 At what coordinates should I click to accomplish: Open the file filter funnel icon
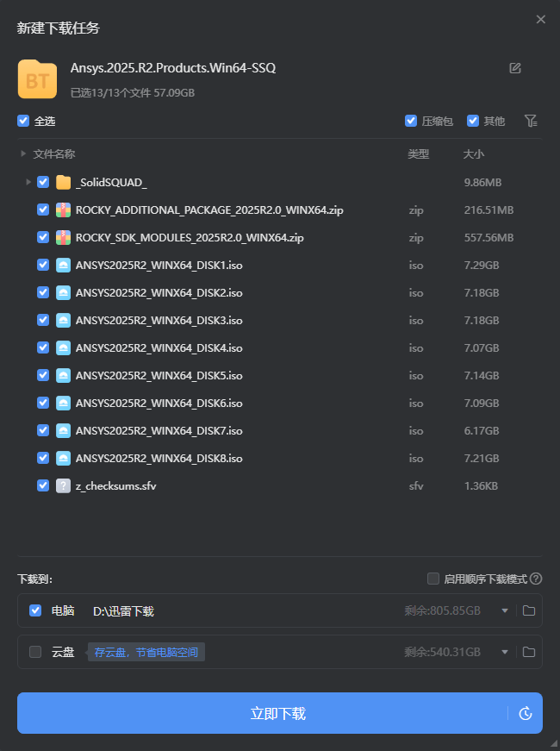531,121
